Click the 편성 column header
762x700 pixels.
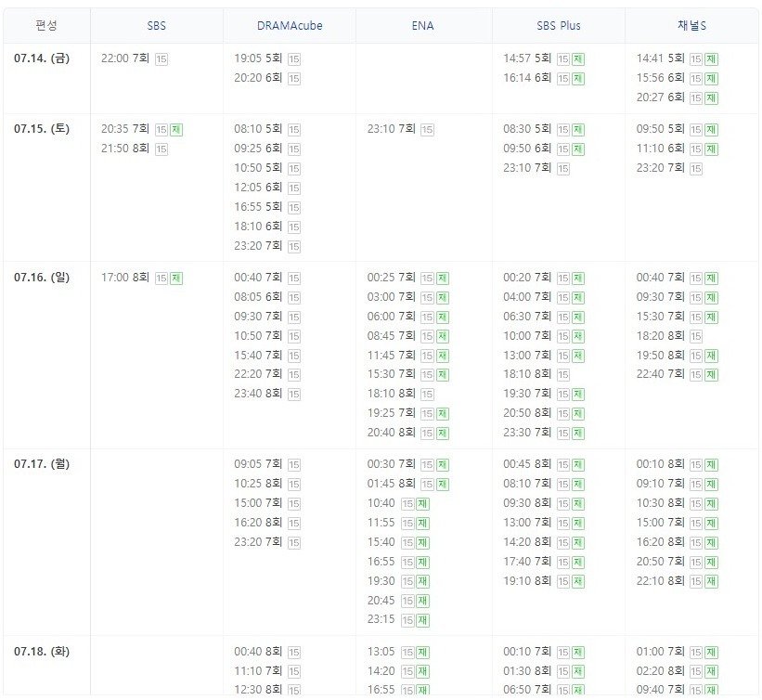pyautogui.click(x=46, y=26)
